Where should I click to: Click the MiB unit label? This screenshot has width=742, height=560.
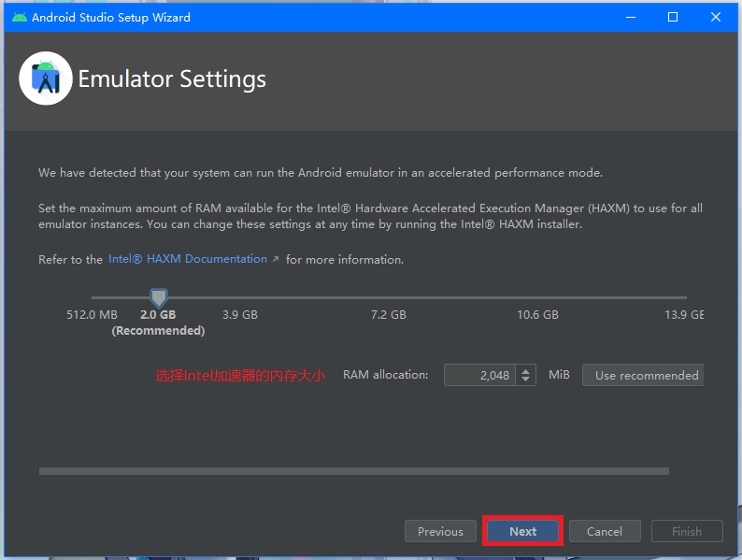click(x=559, y=375)
